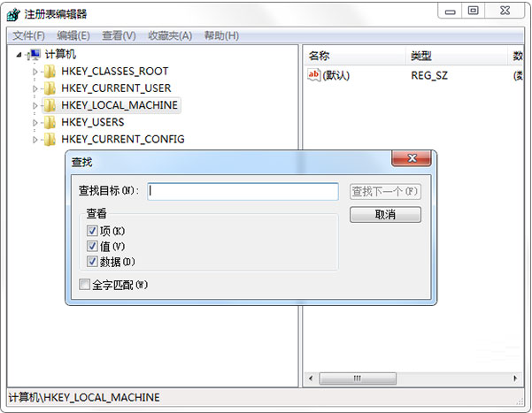The image size is (532, 413).
Task: Close the 查找 find dialog
Action: (x=412, y=161)
